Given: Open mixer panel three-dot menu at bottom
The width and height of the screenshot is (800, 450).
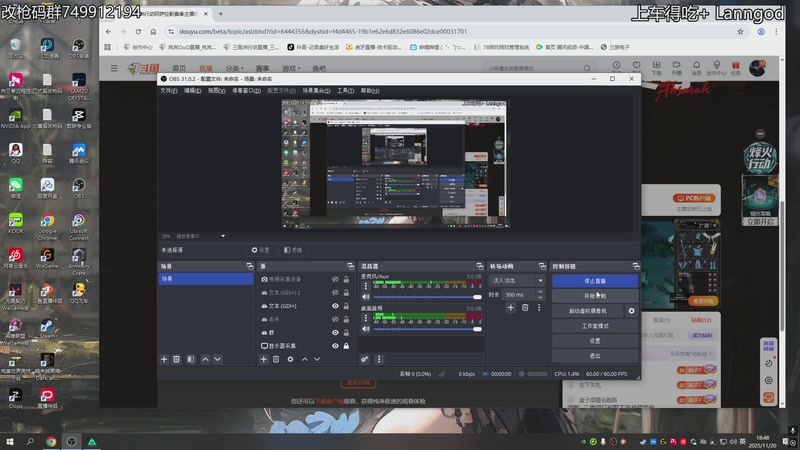Looking at the screenshot, I should [379, 359].
